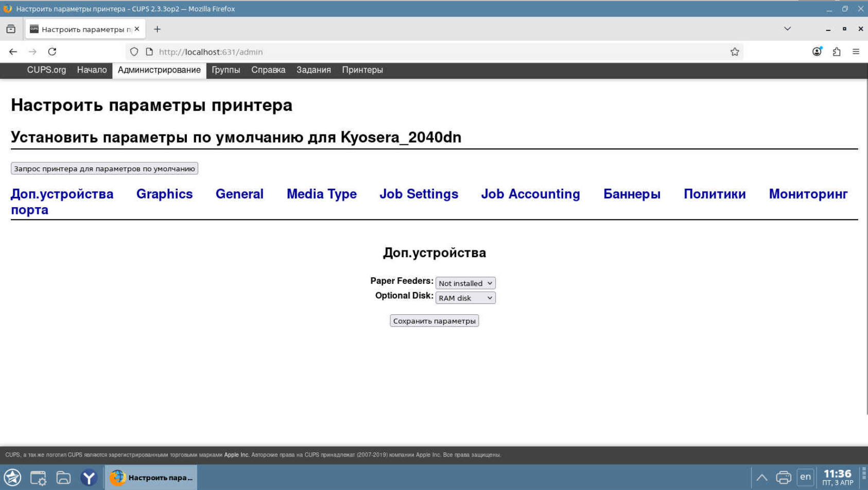Viewport: 868px width, 490px height.
Task: Click the URL address bar field
Action: pyautogui.click(x=438, y=52)
